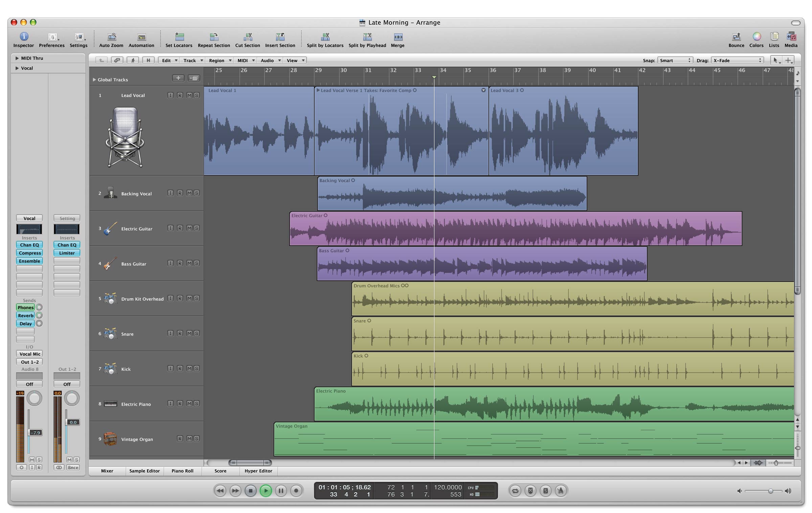812x513 pixels.
Task: Switch to the Piano Roll tab
Action: 182,471
